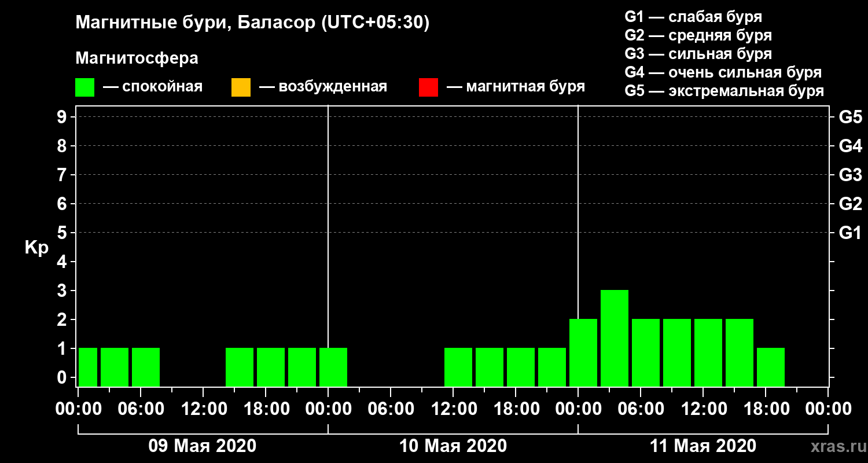Click the first green bar at 00:00 on 09 May

coord(88,367)
